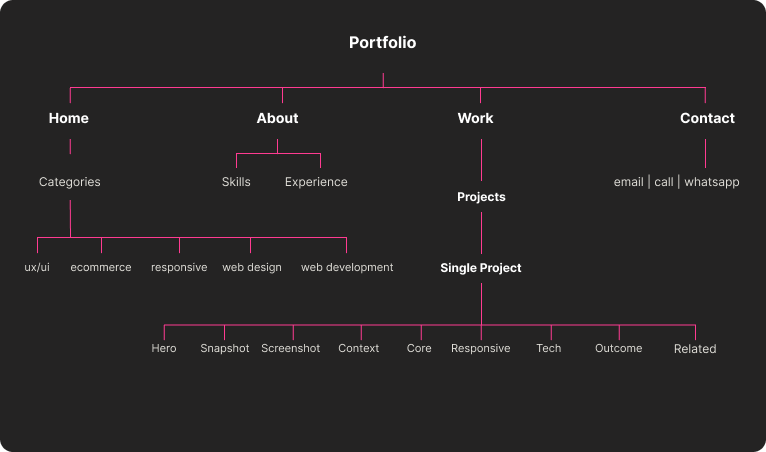Click Categories under Home
This screenshot has width=766, height=452.
70,182
